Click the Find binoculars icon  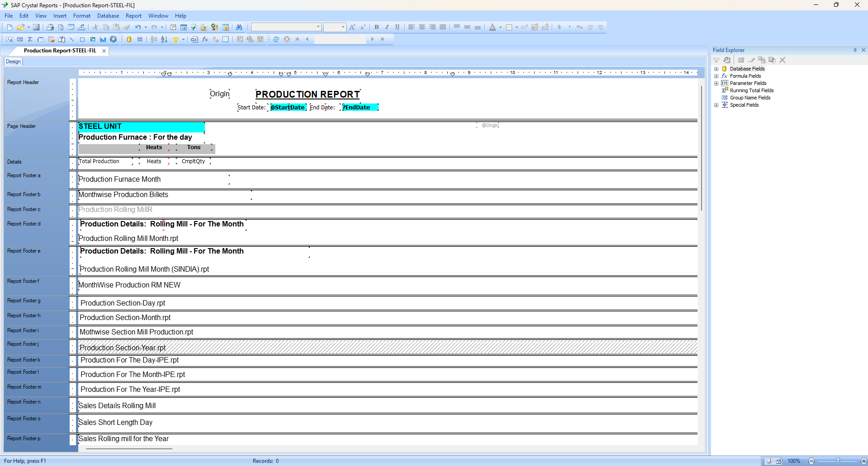(x=239, y=27)
